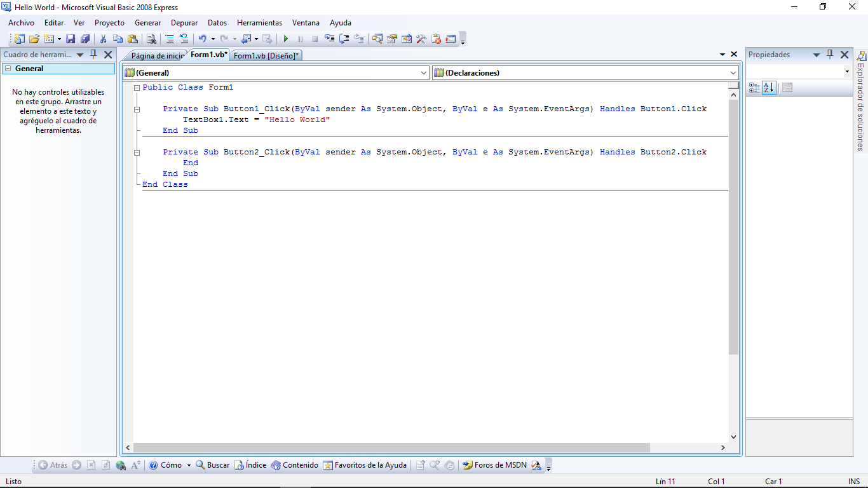Collapse the Public Class Form1 block

[x=137, y=88]
